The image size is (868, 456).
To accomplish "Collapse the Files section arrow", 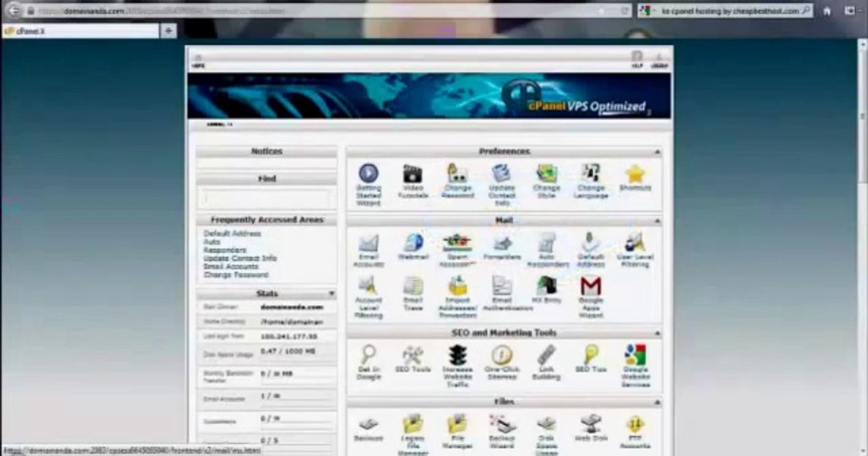I will [x=657, y=402].
